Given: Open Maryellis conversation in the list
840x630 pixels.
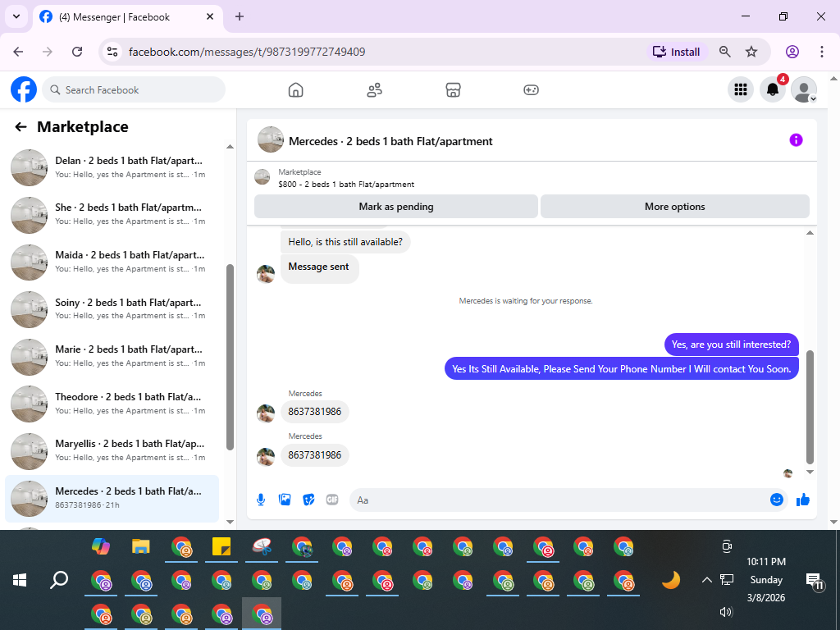Looking at the screenshot, I should pyautogui.click(x=112, y=450).
